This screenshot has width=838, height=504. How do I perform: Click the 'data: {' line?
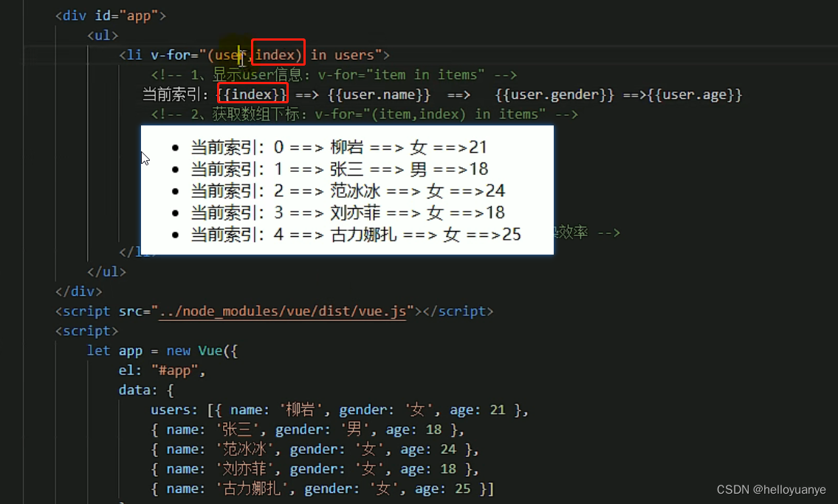(146, 390)
